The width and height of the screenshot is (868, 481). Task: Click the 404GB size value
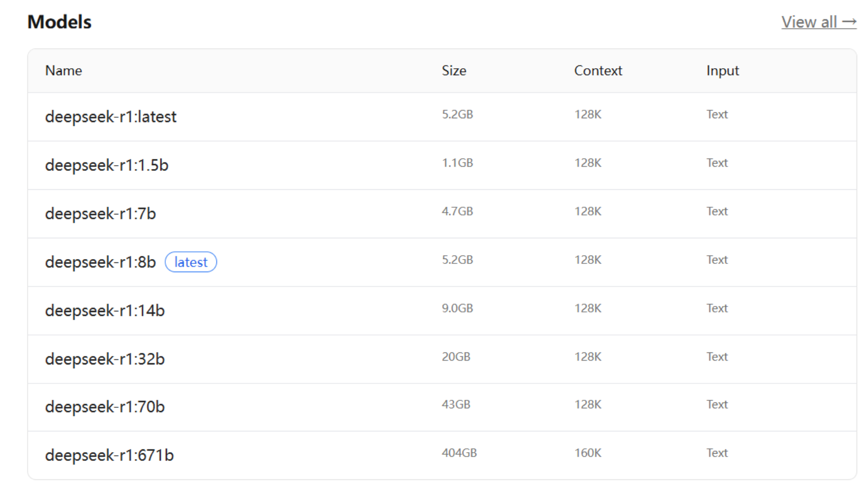pos(459,453)
